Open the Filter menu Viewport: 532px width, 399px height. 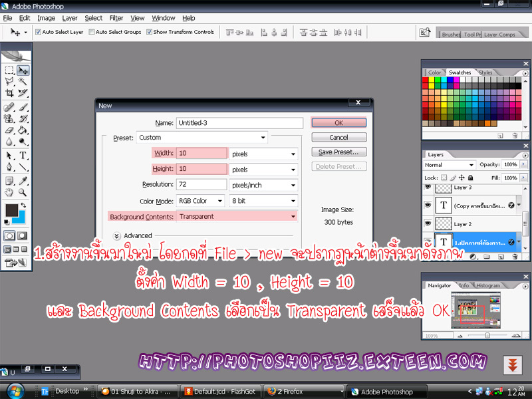[116, 18]
